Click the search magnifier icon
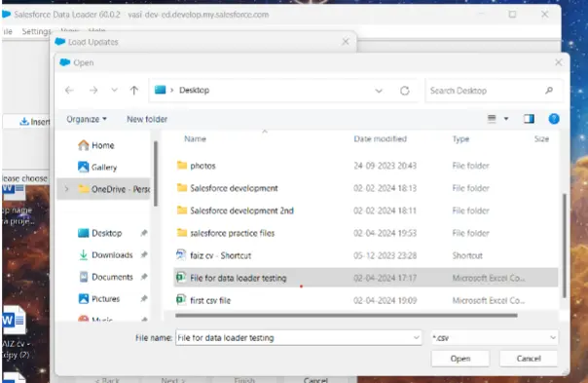588x383 pixels. click(549, 91)
